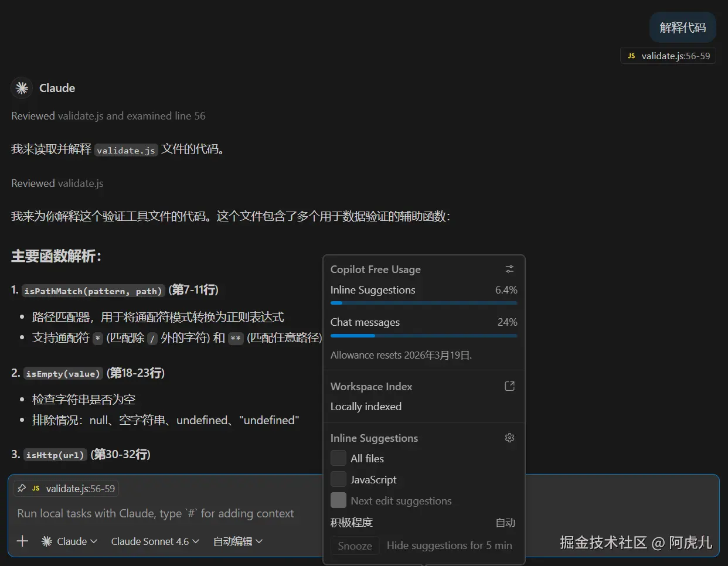Open the 自动编辑 mode dropdown
This screenshot has width=728, height=566.
237,541
